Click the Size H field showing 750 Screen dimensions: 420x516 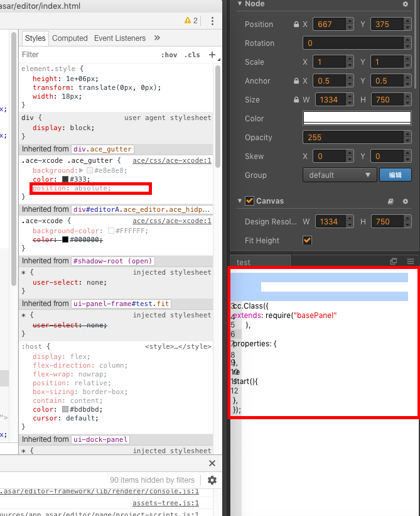[387, 99]
